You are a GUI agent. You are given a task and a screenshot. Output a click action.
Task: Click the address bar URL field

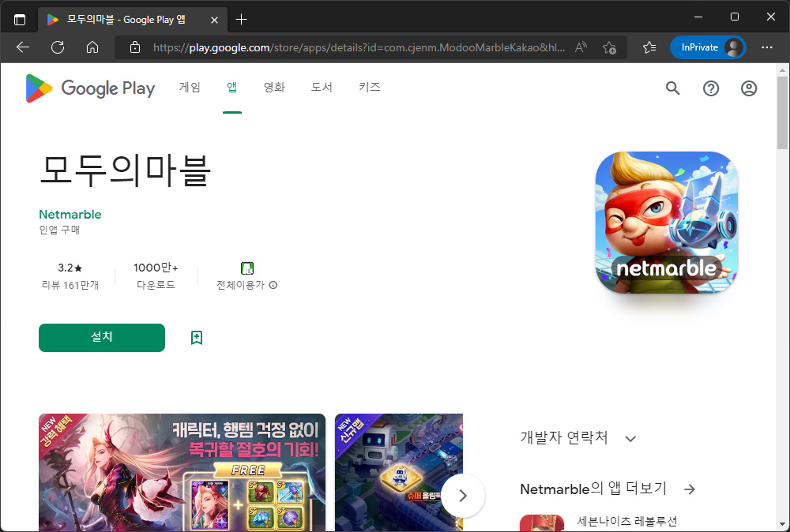pos(359,47)
